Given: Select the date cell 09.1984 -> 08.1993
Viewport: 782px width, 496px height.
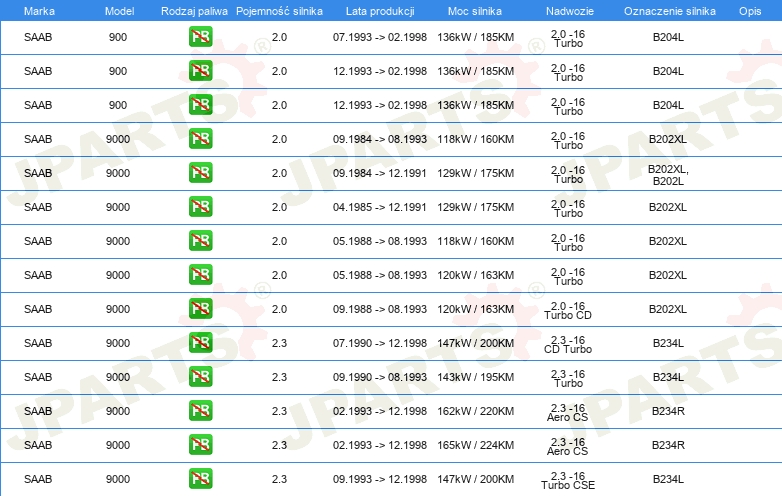Looking at the screenshot, I should click(x=380, y=139).
